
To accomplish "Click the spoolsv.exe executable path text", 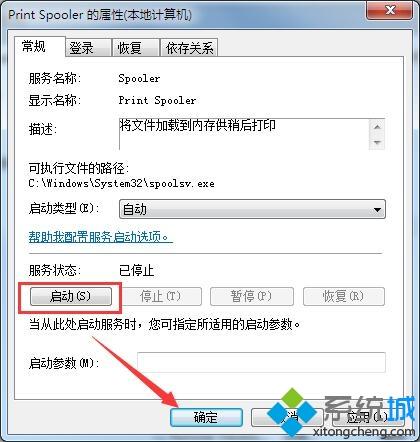I will point(122,183).
